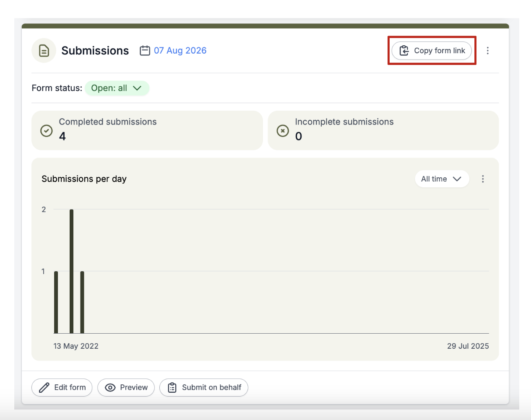531x420 pixels.
Task: Click the Copy form link button
Action: [x=432, y=51]
